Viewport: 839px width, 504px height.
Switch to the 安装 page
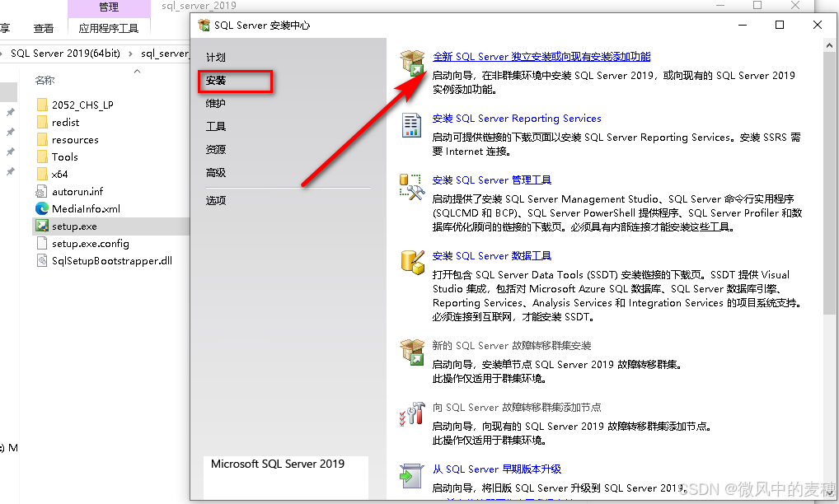tap(216, 81)
